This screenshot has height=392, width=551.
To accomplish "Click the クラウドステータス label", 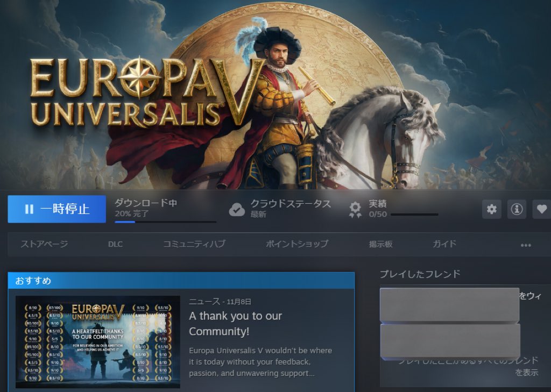I will tap(291, 204).
